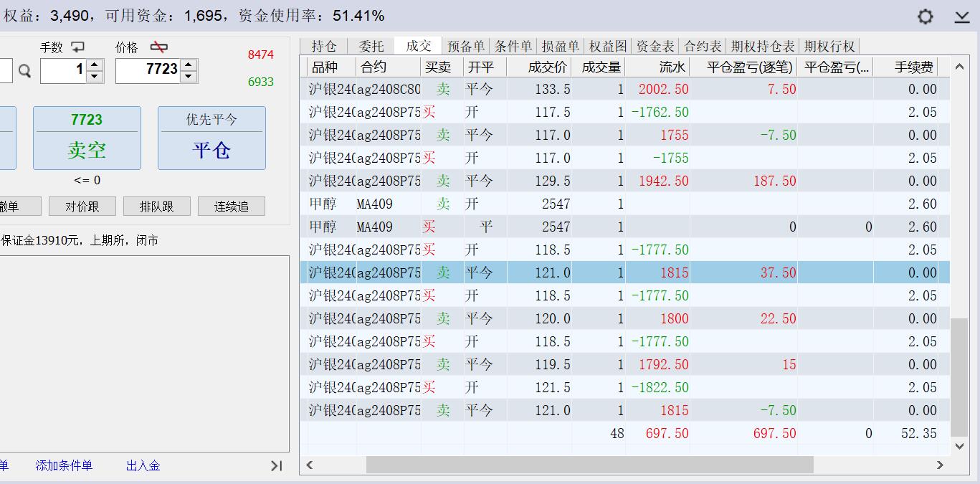Click the >| collapse arrow in left panel
Viewport: 980px width, 484px height.
pos(277,466)
